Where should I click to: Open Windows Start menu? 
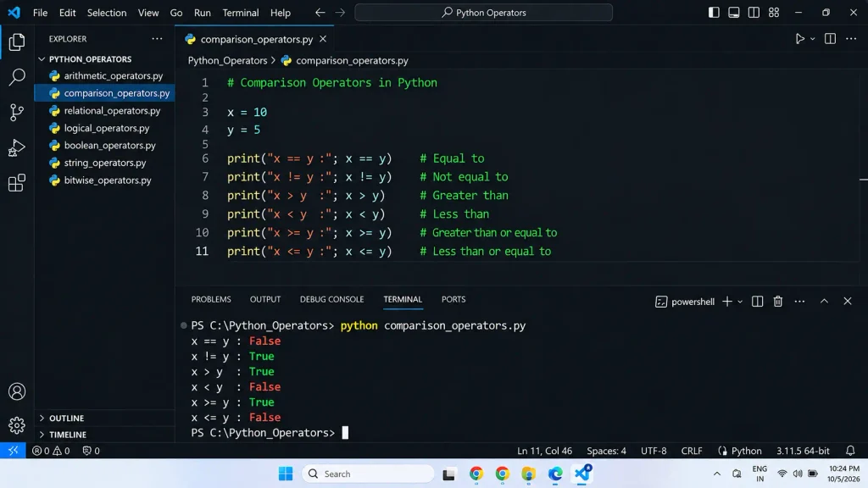pos(286,474)
